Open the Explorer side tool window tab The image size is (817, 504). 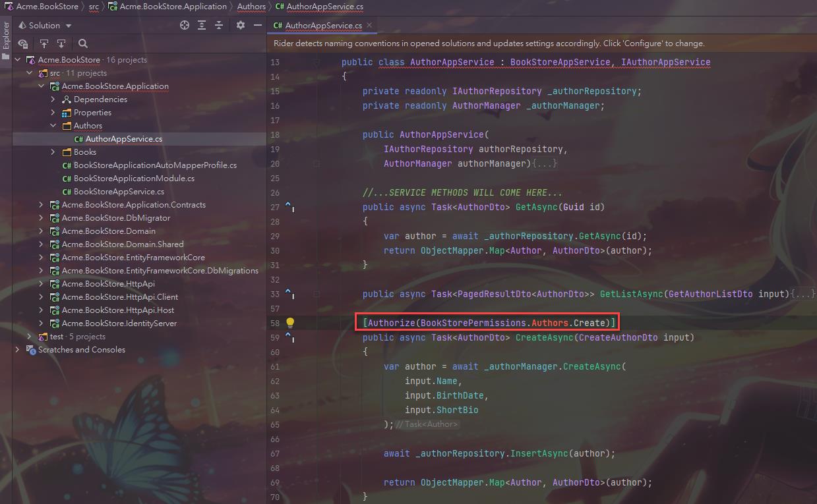6,36
